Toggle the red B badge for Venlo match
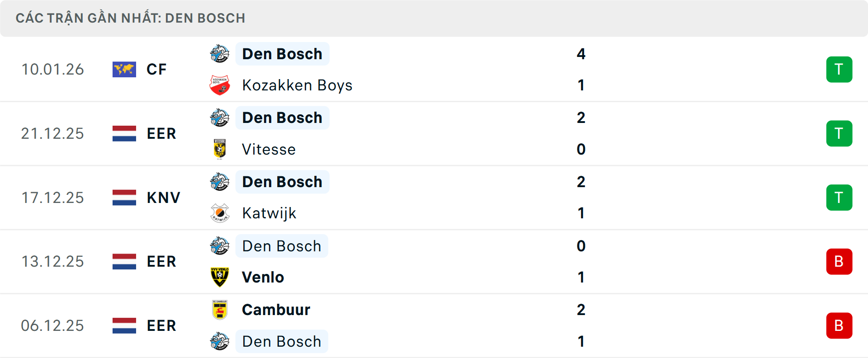This screenshot has height=358, width=868. point(840,261)
